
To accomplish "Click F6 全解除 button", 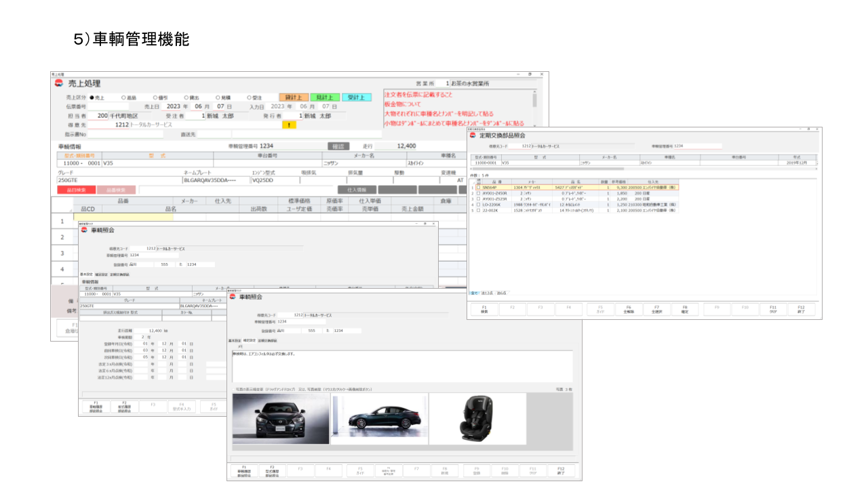I will (x=629, y=309).
